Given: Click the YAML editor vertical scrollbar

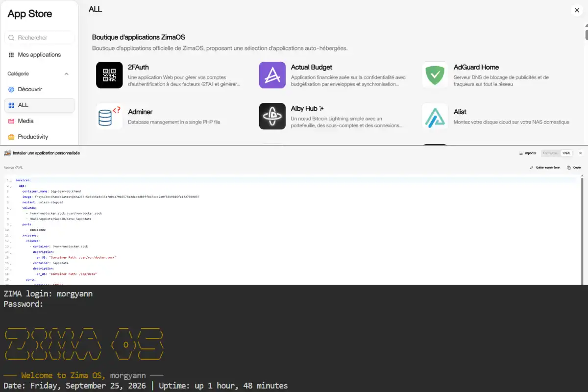Looking at the screenshot, I should 582,230.
